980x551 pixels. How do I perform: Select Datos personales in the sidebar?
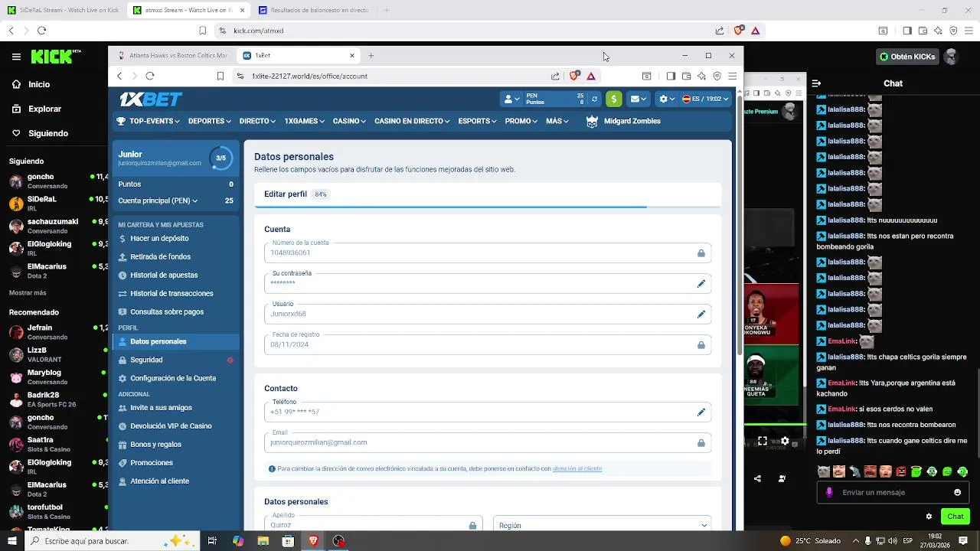175,341
